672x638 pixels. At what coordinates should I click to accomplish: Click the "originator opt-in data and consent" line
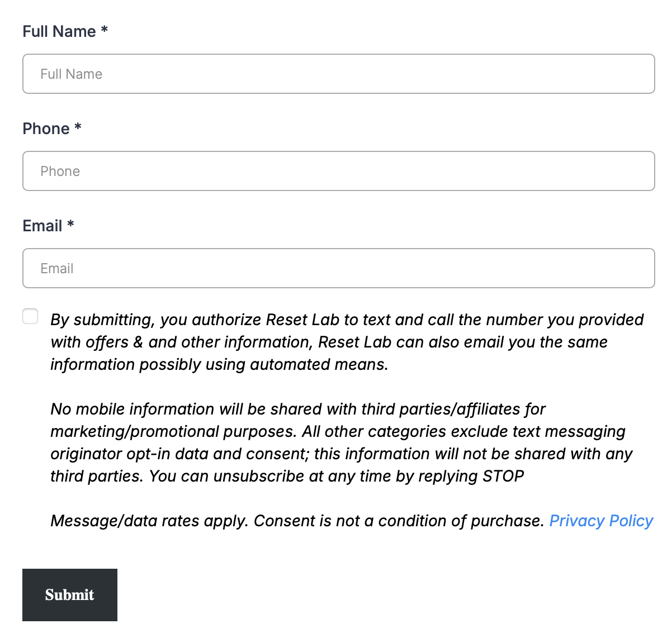[x=179, y=454]
